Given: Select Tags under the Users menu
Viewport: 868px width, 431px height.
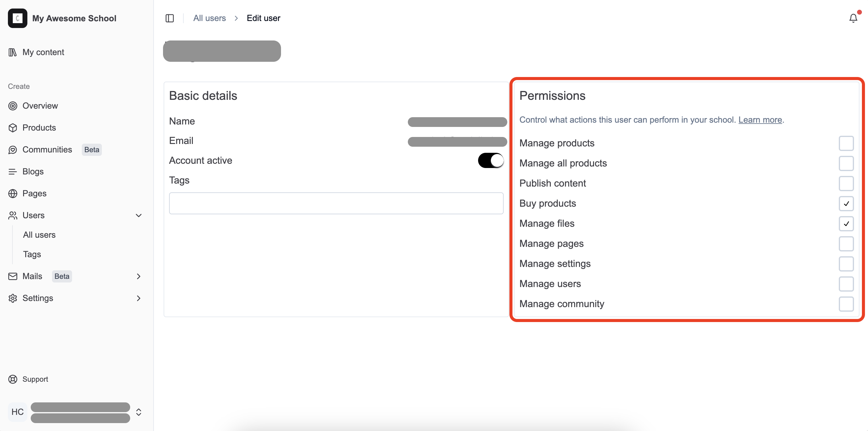Looking at the screenshot, I should pyautogui.click(x=32, y=254).
